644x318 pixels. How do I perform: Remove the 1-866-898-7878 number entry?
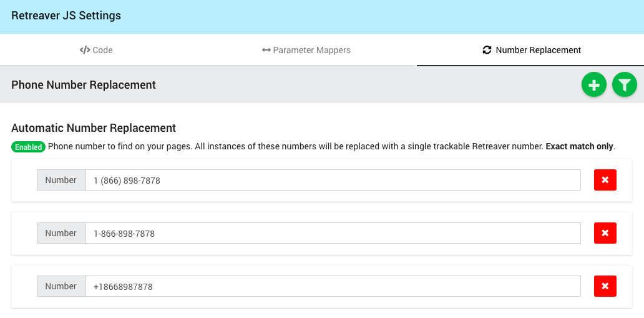(605, 233)
